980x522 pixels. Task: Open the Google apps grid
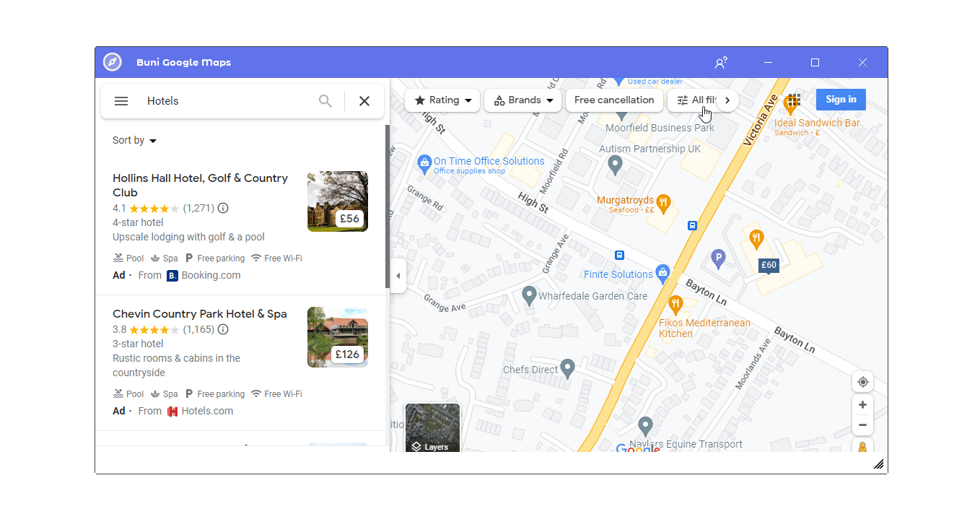point(794,100)
